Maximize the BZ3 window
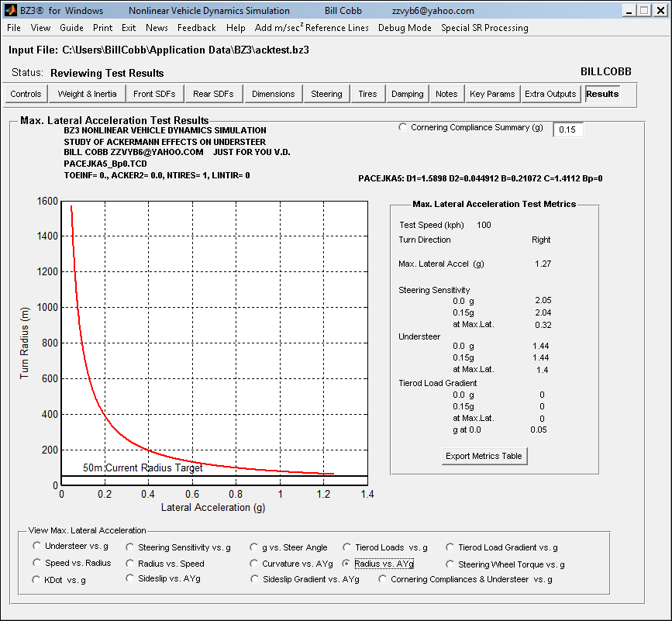The height and width of the screenshot is (621, 672). coord(644,10)
